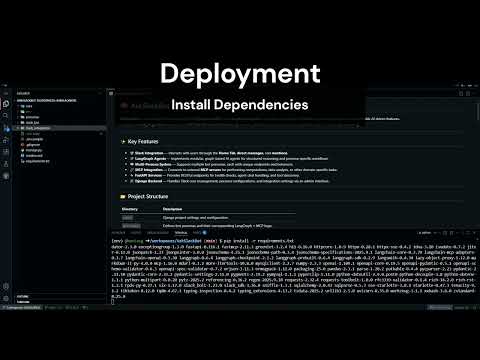
Task: Click the terminal prompt cursor line
Action: (x=113, y=302)
